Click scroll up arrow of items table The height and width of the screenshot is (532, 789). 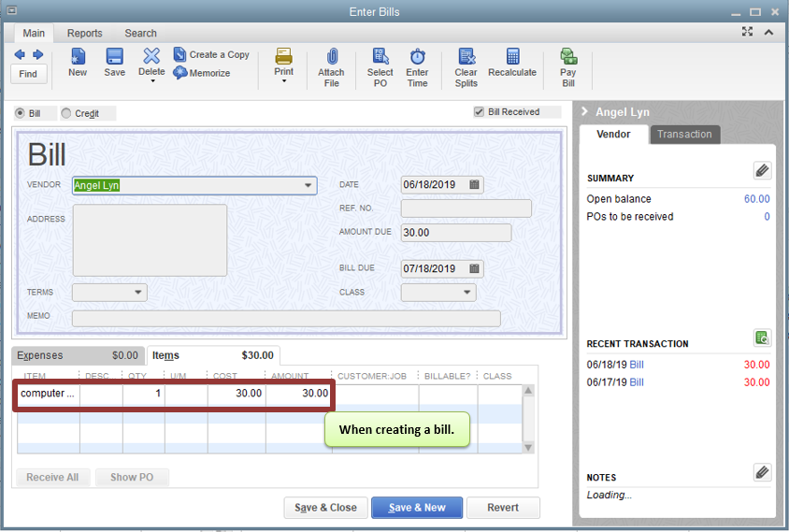point(528,391)
